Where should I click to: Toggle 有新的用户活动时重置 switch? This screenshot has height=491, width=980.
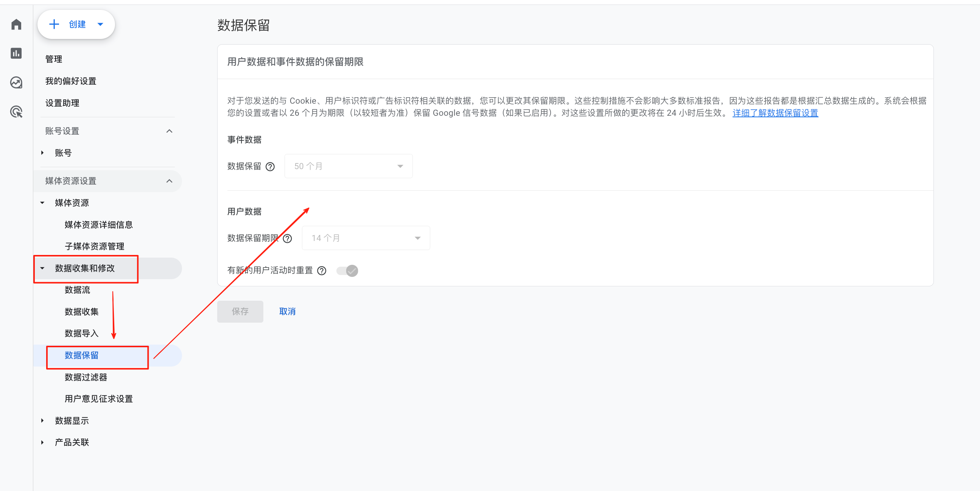point(347,270)
